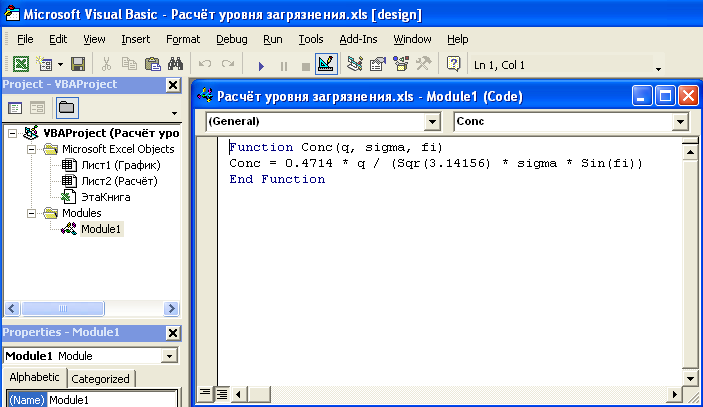Open the Edit menu
This screenshot has height=407, width=703.
58,39
